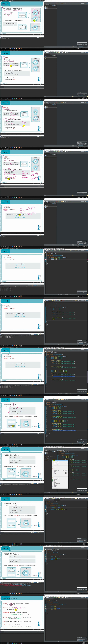Click the sec01 package icon
Image resolution: width=88 pixels, height=644 pixels.
point(47,458)
